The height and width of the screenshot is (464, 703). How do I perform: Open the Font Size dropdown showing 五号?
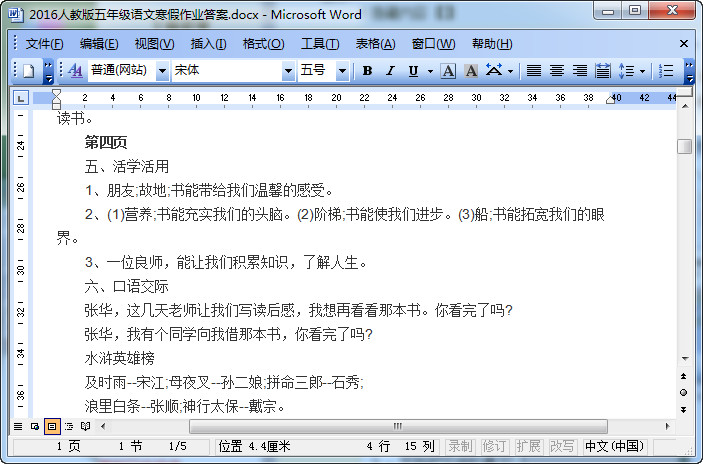pos(343,71)
